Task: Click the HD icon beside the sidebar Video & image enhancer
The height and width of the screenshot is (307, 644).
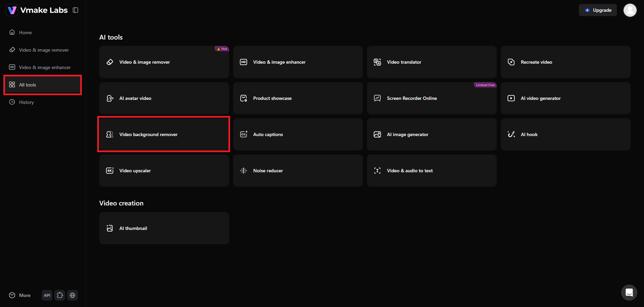Action: click(12, 67)
